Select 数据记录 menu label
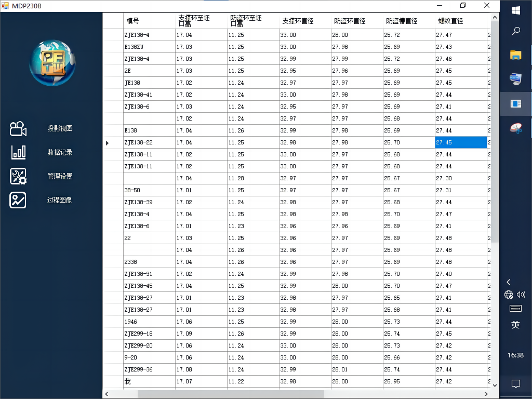 pyautogui.click(x=60, y=152)
